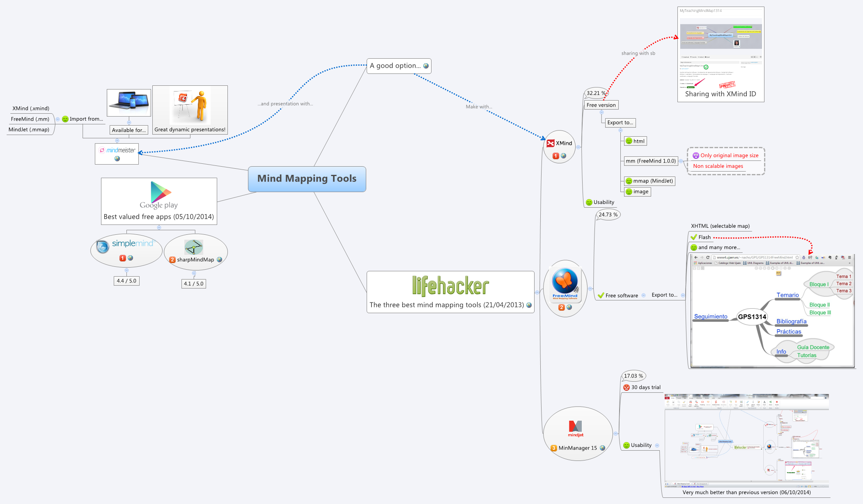Collapse FreeMind's "Export to..." branch

pyautogui.click(x=682, y=295)
